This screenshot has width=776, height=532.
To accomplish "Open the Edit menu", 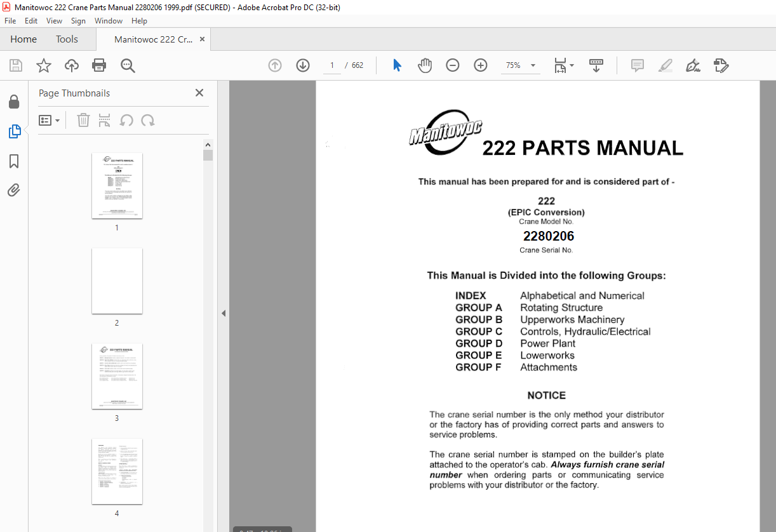I will 31,21.
